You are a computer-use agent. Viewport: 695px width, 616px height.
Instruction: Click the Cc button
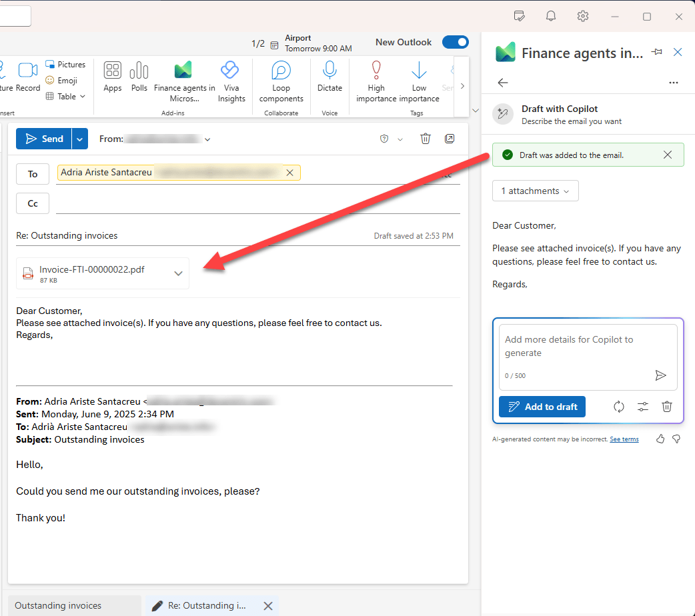click(33, 203)
